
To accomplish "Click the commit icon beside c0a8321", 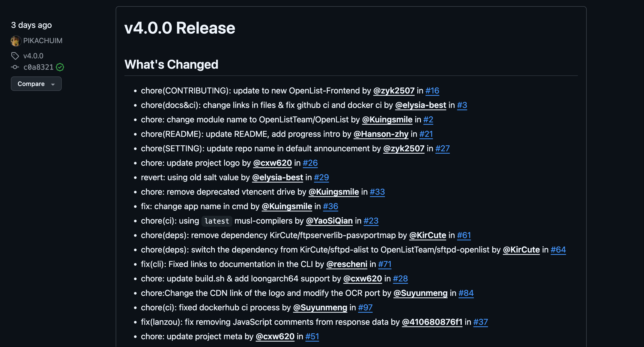I will click(x=15, y=67).
